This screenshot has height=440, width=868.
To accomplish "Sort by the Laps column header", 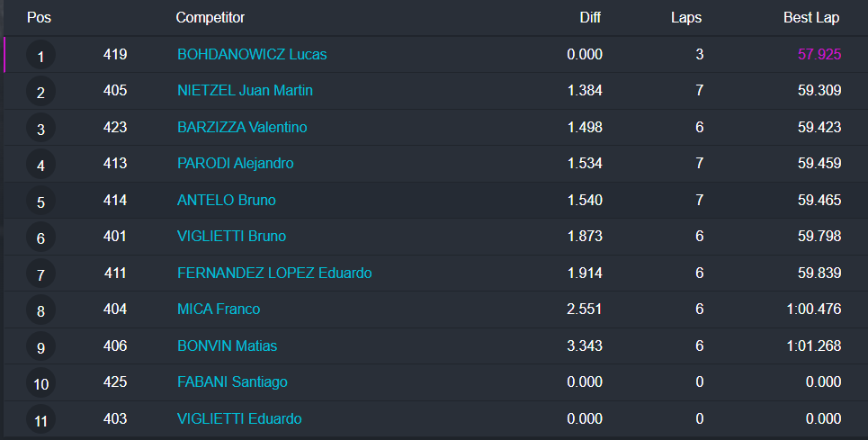I will [686, 18].
